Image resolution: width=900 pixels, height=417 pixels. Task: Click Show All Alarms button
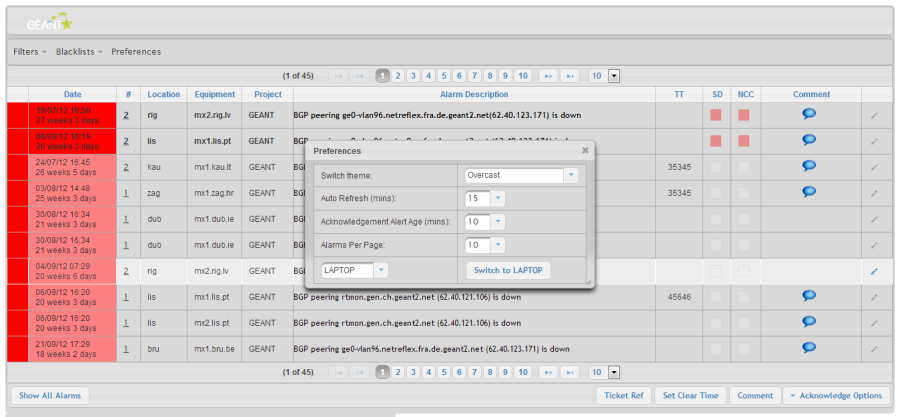[50, 395]
